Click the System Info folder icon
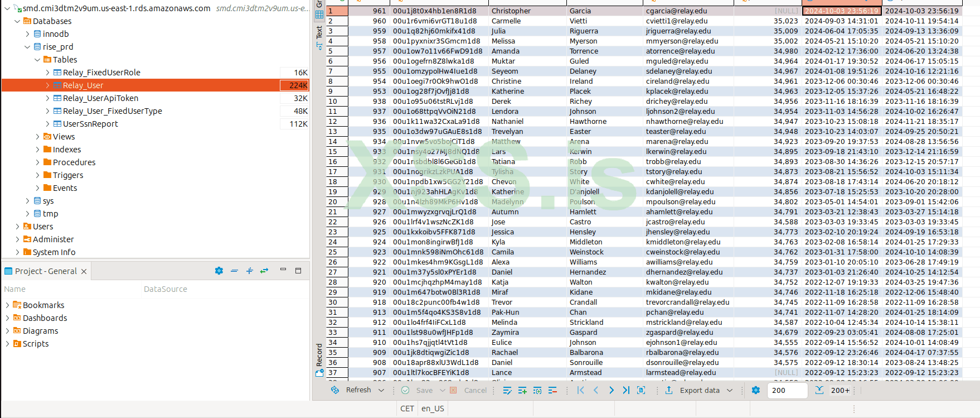Screen dimensions: 980x418 coord(27,252)
